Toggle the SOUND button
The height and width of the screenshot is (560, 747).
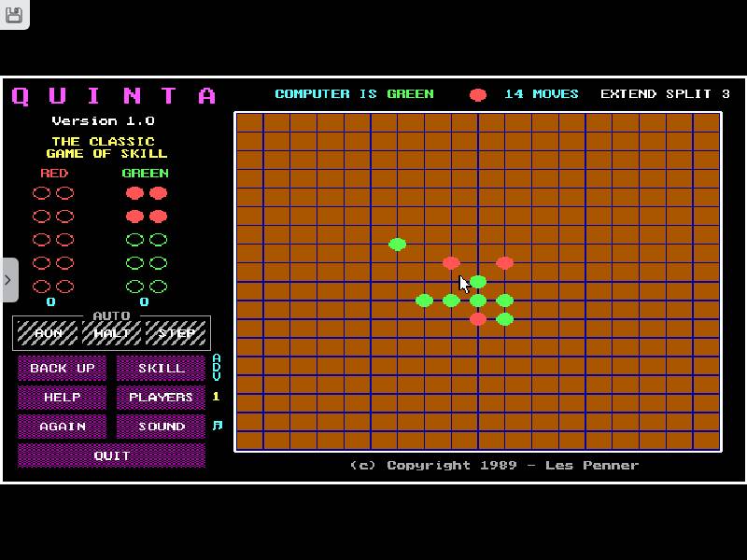pyautogui.click(x=161, y=426)
